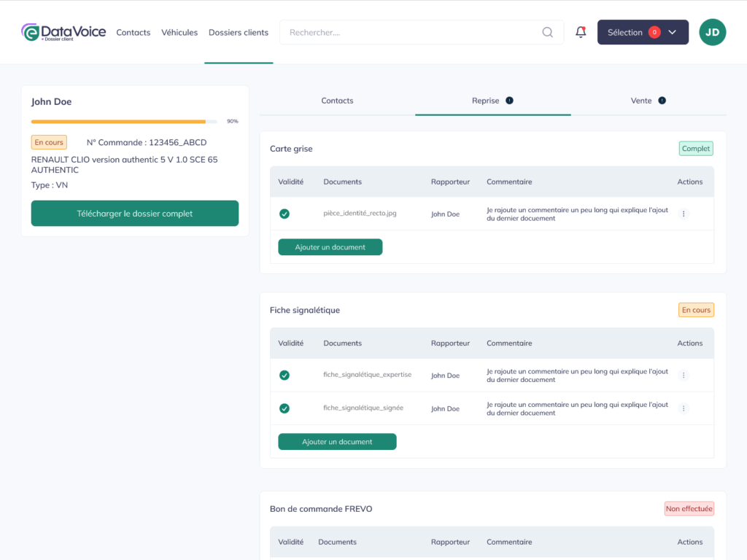Toggle validity check for fiche_signalétique_signée

pyautogui.click(x=285, y=408)
